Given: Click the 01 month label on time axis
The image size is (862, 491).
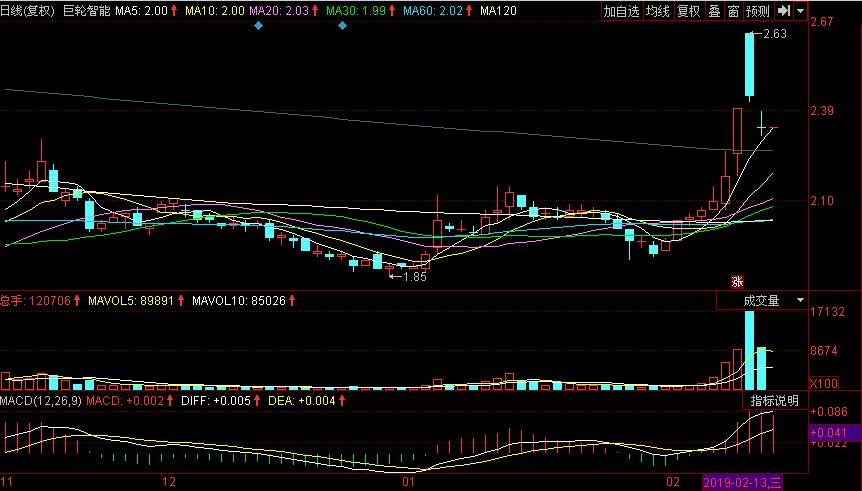Looking at the screenshot, I should pyautogui.click(x=408, y=482).
